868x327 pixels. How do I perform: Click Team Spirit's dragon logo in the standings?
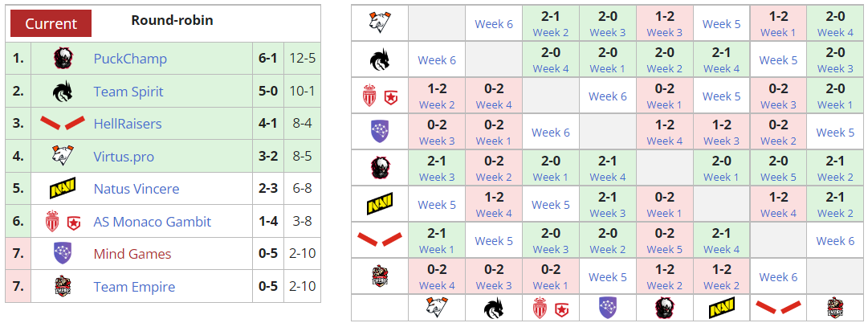(x=63, y=92)
